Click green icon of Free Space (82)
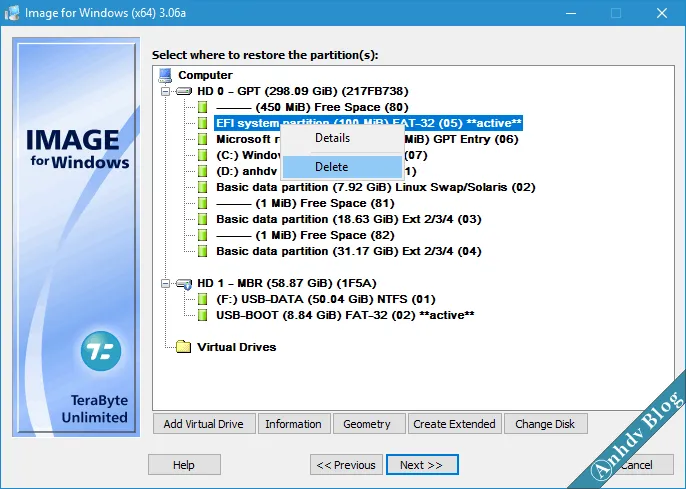 (202, 235)
